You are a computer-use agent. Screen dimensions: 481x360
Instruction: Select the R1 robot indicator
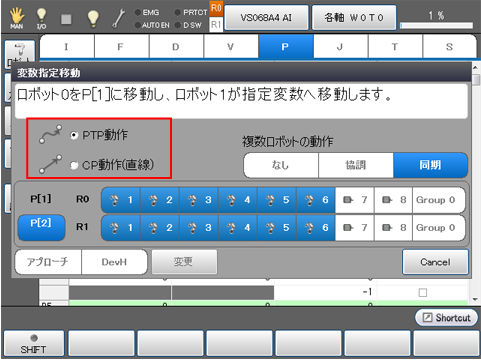click(x=216, y=24)
